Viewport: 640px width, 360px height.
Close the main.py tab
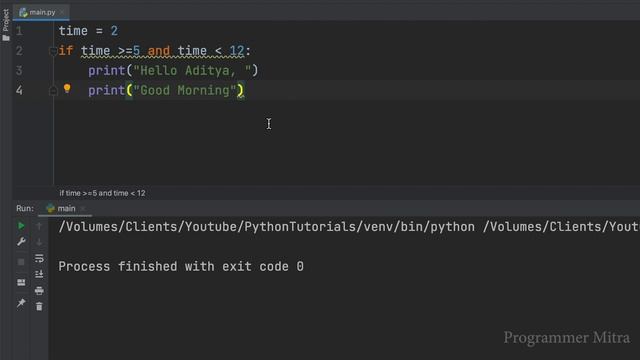pyautogui.click(x=62, y=13)
